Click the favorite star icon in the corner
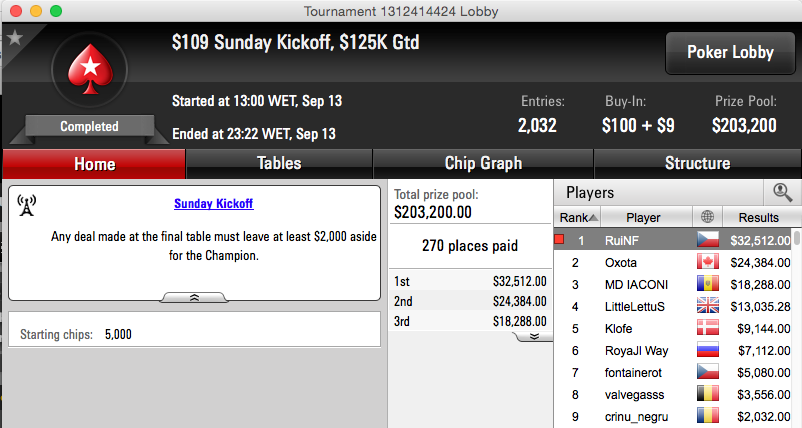802x428 pixels. (x=15, y=37)
